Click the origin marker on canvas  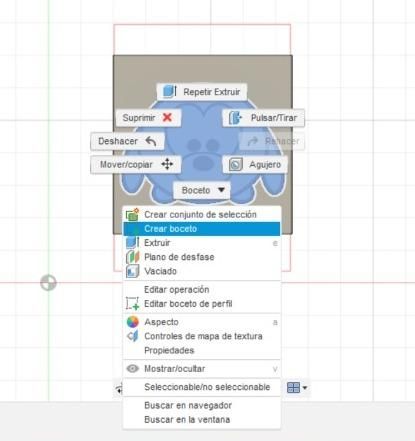49,283
